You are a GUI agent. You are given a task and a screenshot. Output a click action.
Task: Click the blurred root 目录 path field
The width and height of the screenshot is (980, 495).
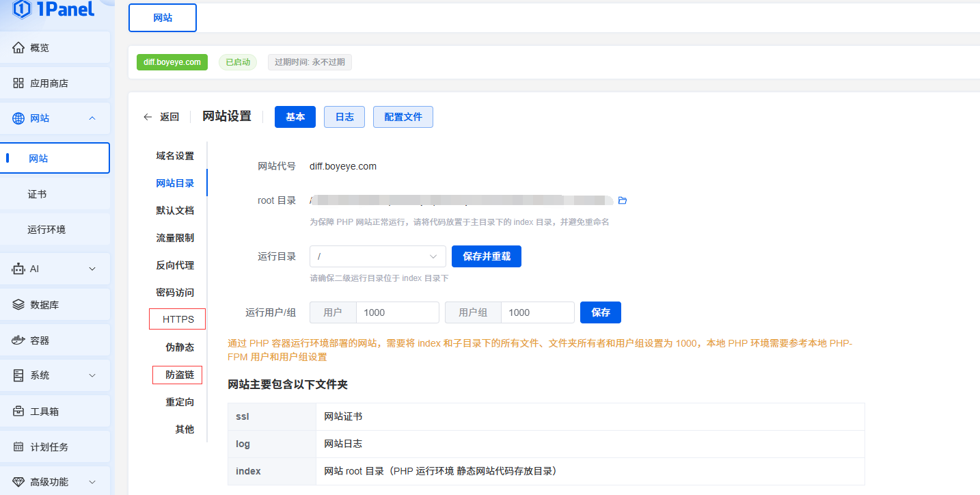(461, 200)
